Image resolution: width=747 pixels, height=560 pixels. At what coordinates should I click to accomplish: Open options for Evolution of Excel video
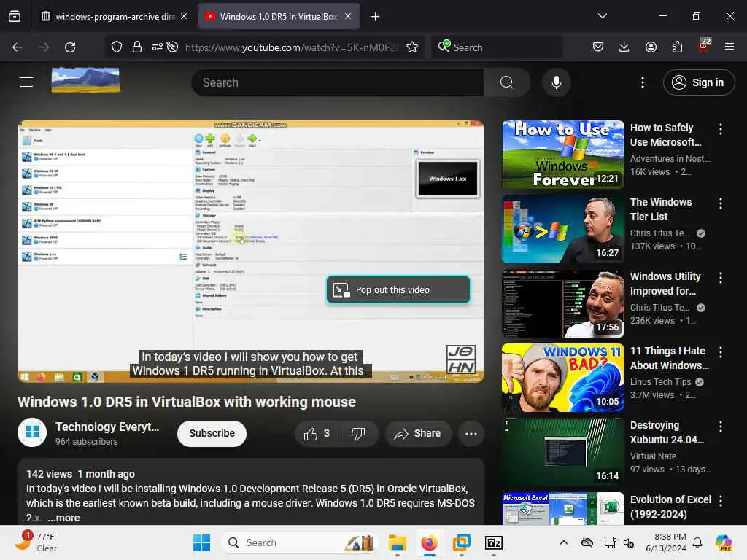pyautogui.click(x=720, y=500)
